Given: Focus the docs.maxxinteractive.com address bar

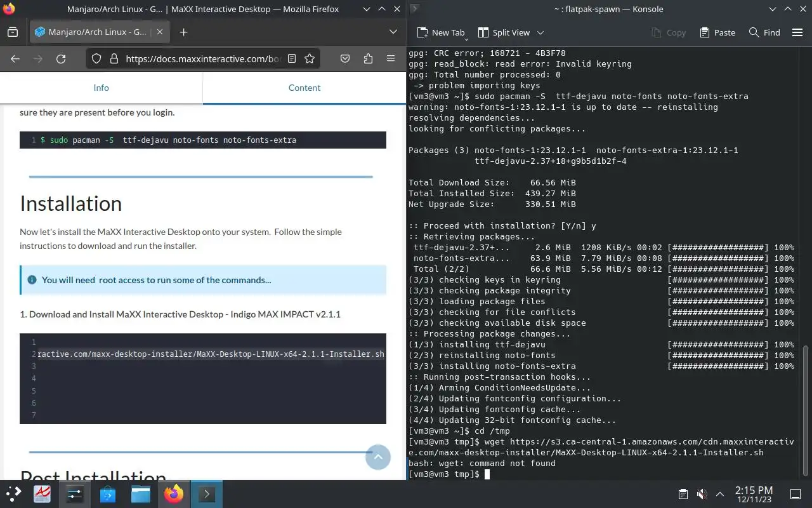Looking at the screenshot, I should tap(203, 58).
